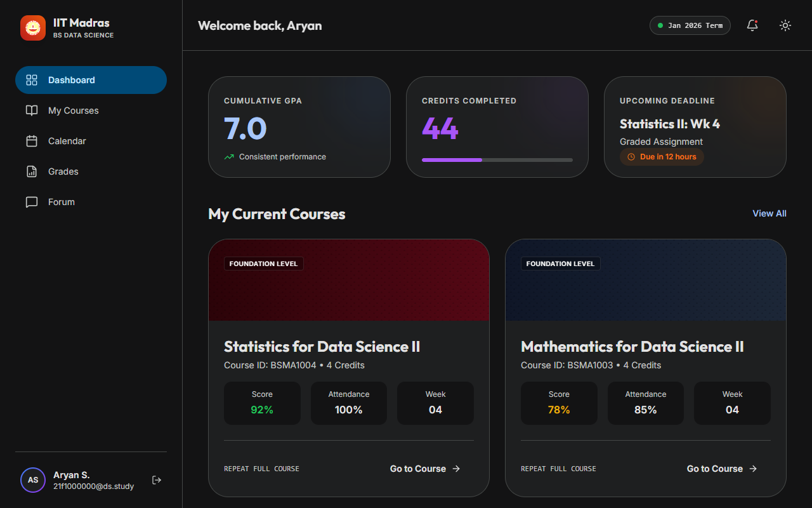812x508 pixels.
Task: Click the Calendar icon in sidebar
Action: point(32,141)
